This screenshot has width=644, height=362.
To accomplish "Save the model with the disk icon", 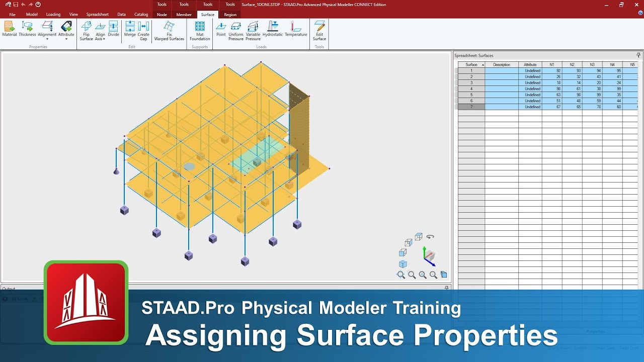I will (x=16, y=5).
